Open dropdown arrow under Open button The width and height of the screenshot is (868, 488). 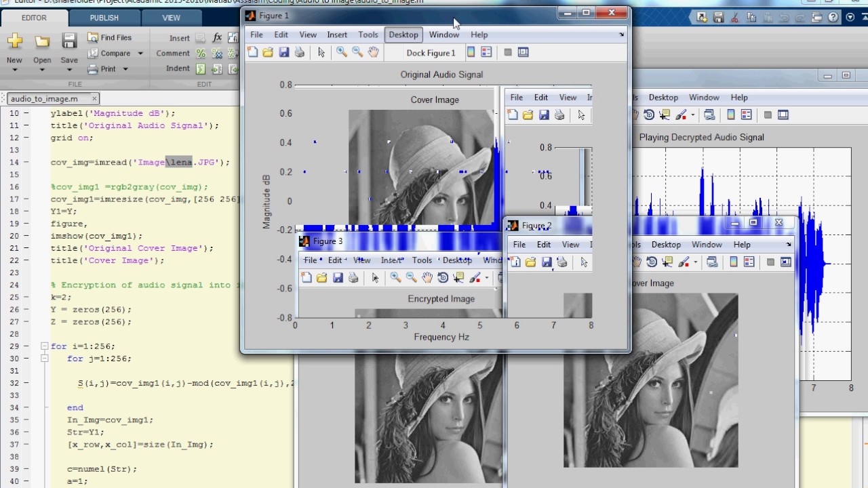tap(42, 70)
